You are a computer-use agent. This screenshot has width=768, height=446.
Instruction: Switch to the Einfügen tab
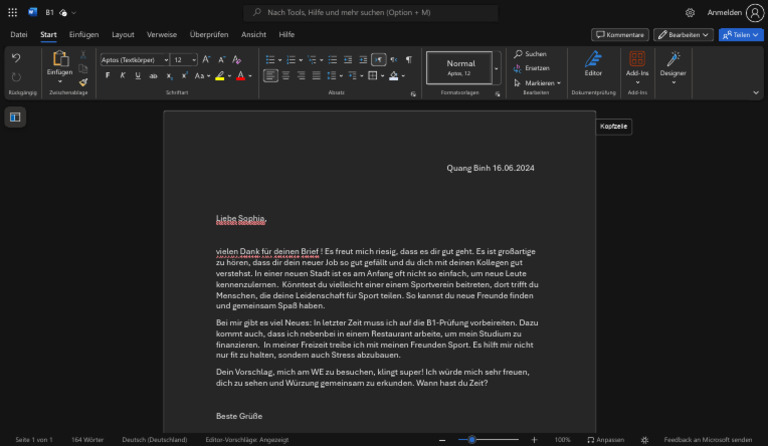tap(84, 34)
